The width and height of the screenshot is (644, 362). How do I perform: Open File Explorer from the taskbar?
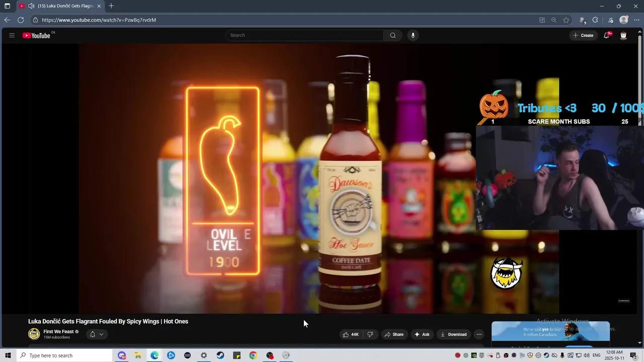[138, 355]
